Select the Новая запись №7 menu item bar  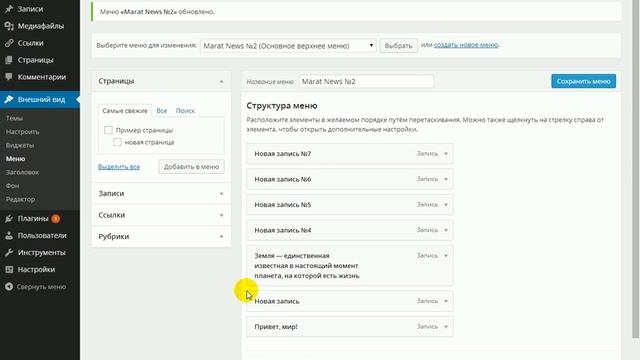coord(350,154)
